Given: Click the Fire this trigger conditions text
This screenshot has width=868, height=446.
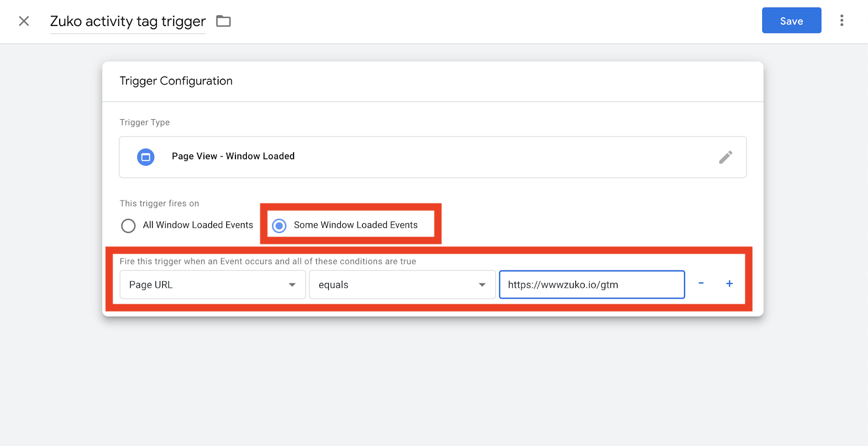Looking at the screenshot, I should pyautogui.click(x=267, y=261).
